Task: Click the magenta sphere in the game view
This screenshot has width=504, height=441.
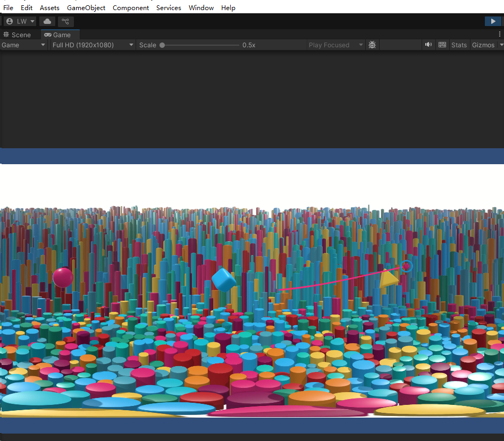Action: pyautogui.click(x=63, y=277)
